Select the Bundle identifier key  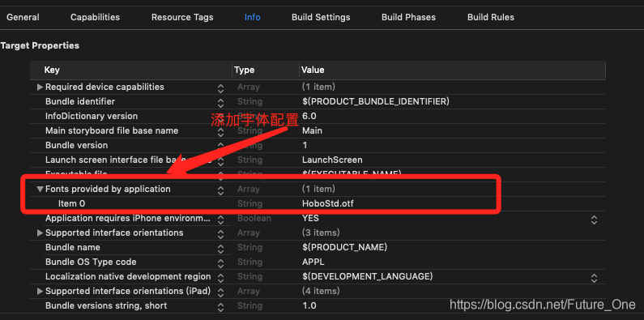pos(80,101)
